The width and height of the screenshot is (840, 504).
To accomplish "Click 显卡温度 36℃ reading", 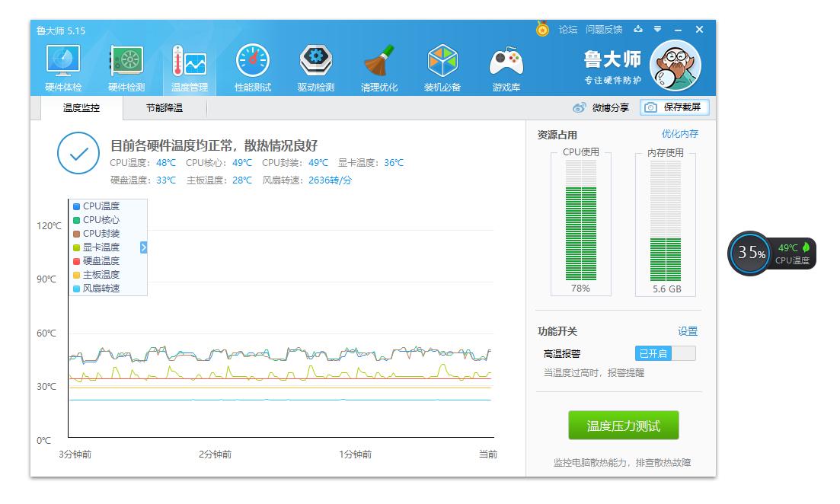I will tap(371, 163).
